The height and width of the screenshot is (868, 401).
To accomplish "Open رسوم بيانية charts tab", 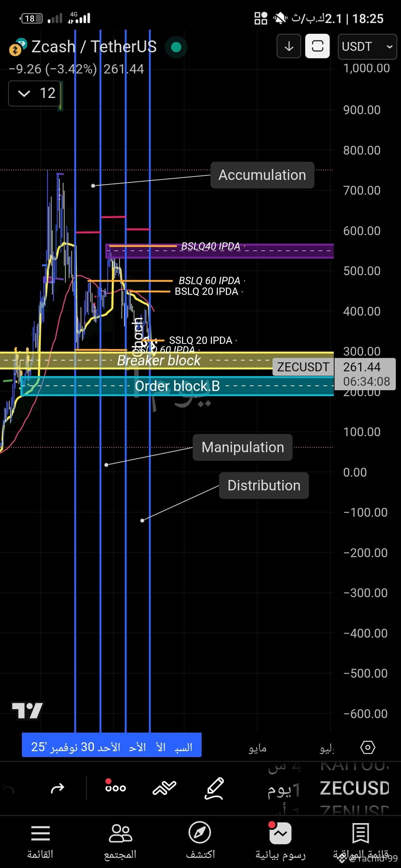I will click(280, 841).
